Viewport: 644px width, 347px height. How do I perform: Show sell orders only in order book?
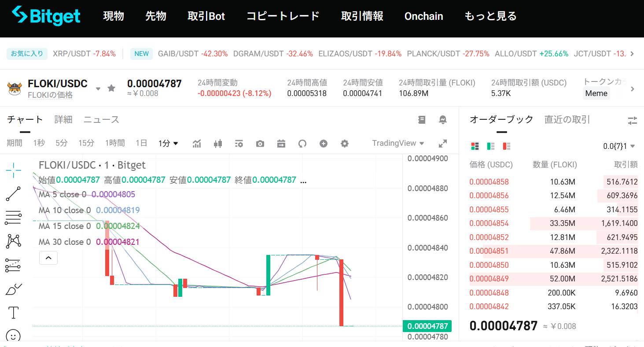point(507,146)
